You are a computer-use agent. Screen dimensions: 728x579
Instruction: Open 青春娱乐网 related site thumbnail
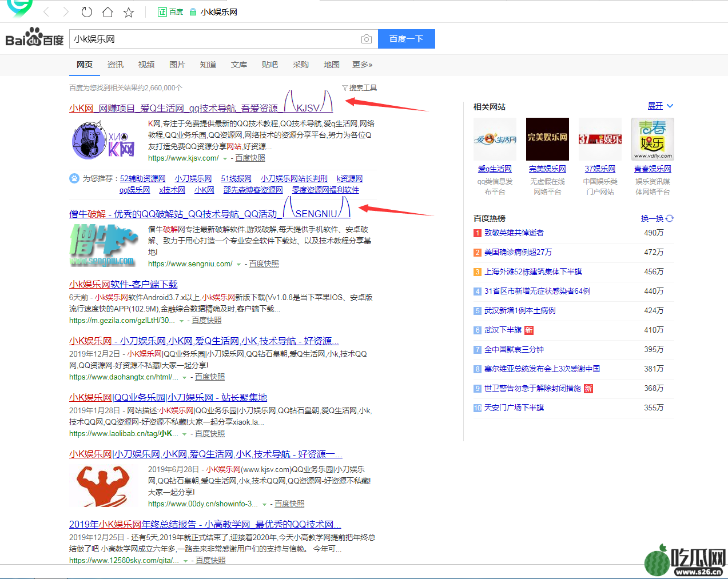[x=653, y=139]
